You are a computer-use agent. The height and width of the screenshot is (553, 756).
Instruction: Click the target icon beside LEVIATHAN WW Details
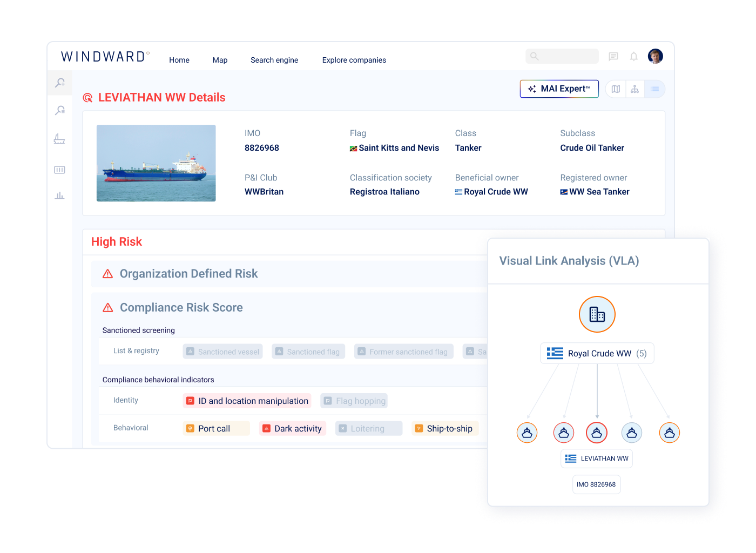87,98
